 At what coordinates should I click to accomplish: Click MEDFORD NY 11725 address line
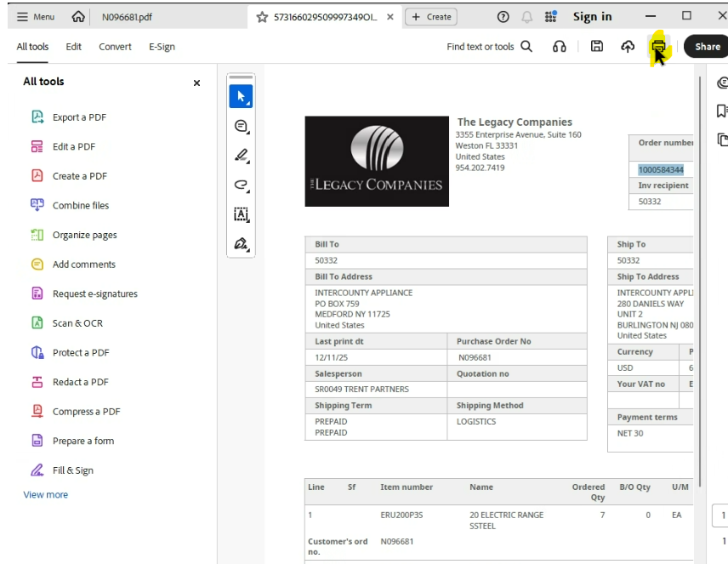352,314
